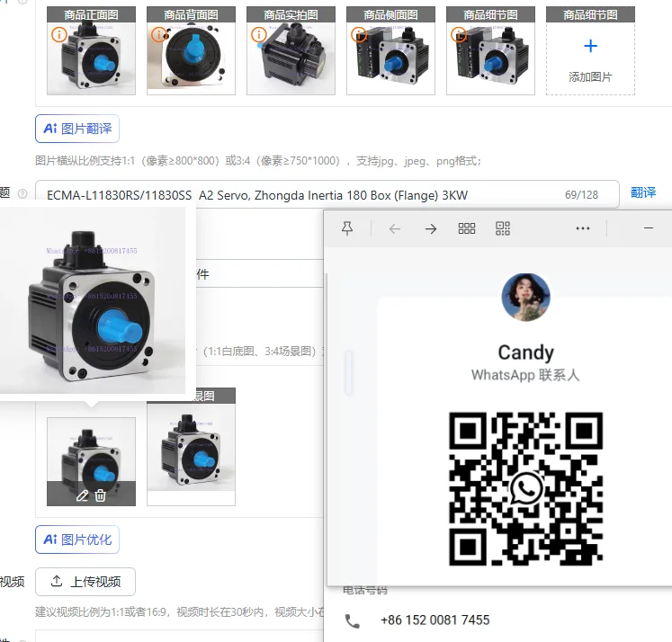Click the info icon on 商品正面图 thumbnail

tap(58, 34)
